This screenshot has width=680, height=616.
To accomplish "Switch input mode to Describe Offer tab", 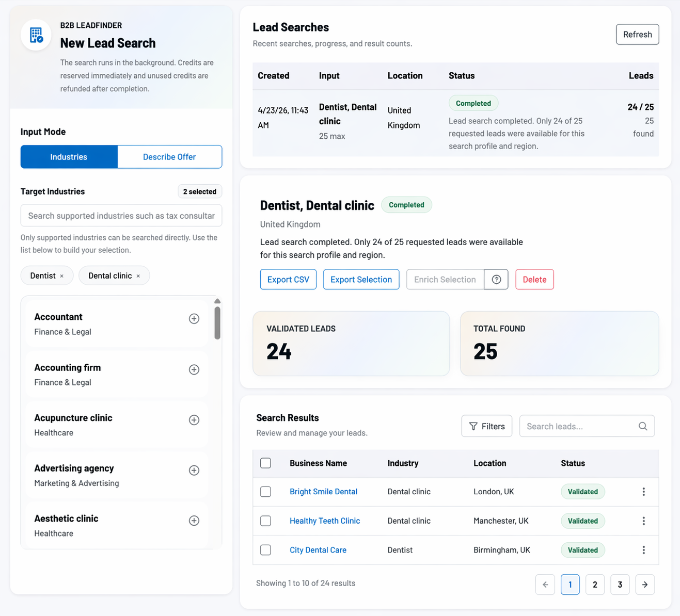I will click(x=169, y=157).
